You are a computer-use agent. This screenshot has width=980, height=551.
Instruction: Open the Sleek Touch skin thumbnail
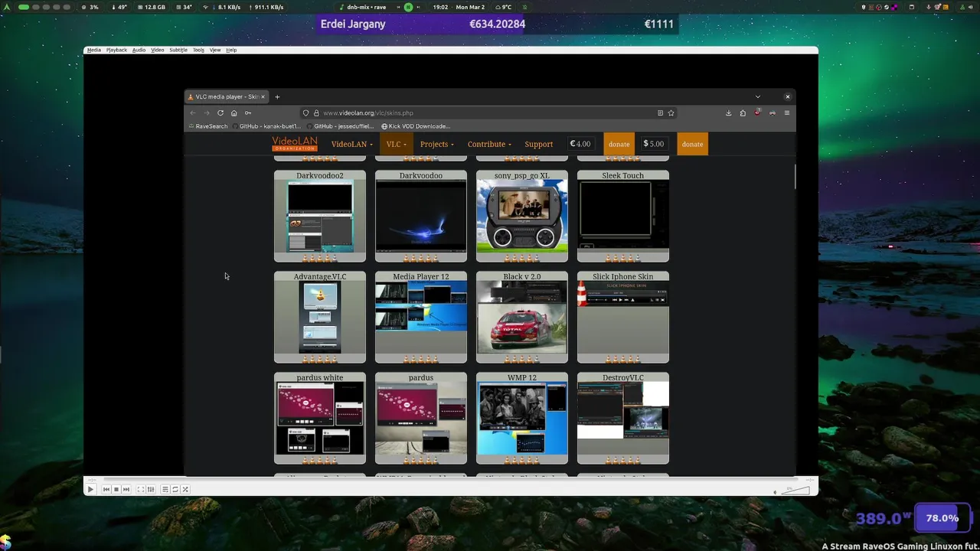coord(623,216)
